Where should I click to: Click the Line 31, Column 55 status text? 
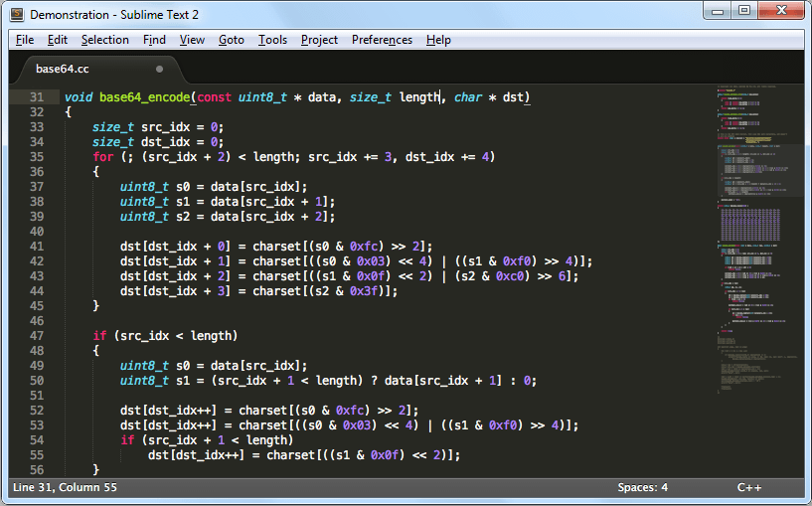click(65, 487)
